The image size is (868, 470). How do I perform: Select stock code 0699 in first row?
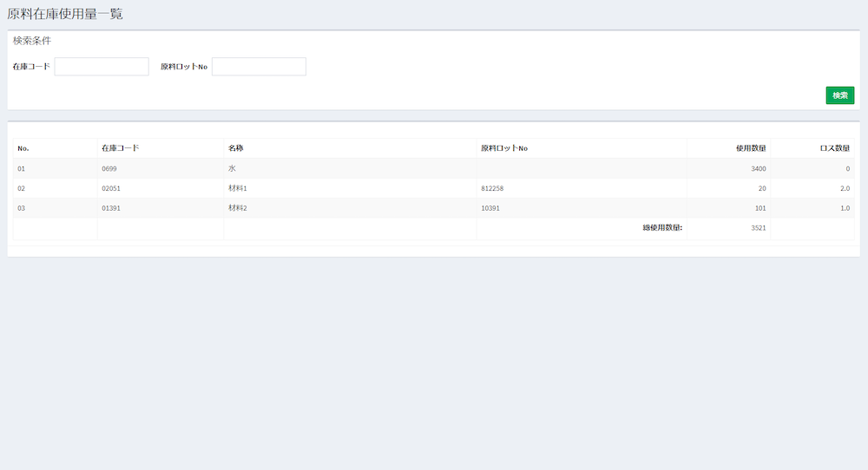click(108, 168)
